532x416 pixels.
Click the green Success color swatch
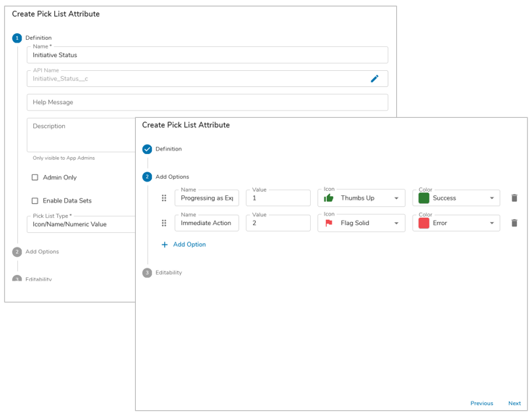(424, 198)
